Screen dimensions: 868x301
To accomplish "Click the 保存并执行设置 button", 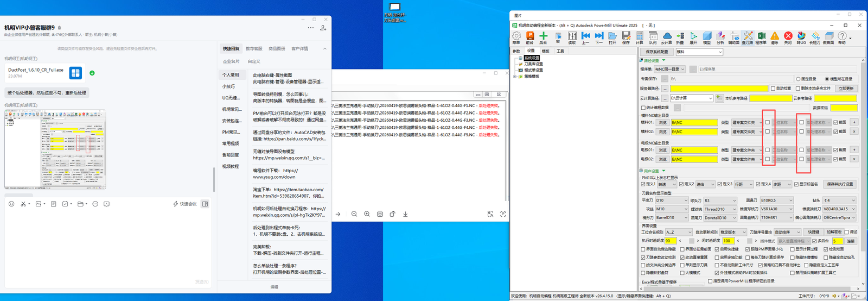I will [840, 184].
